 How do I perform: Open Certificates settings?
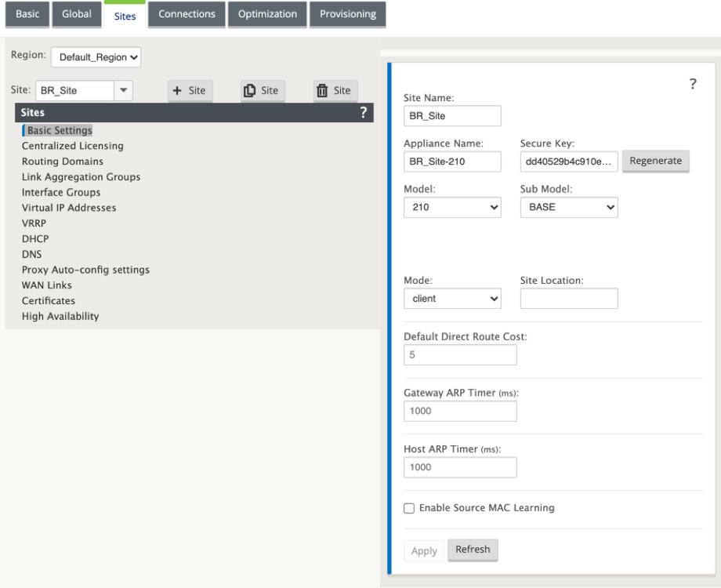pyautogui.click(x=49, y=301)
